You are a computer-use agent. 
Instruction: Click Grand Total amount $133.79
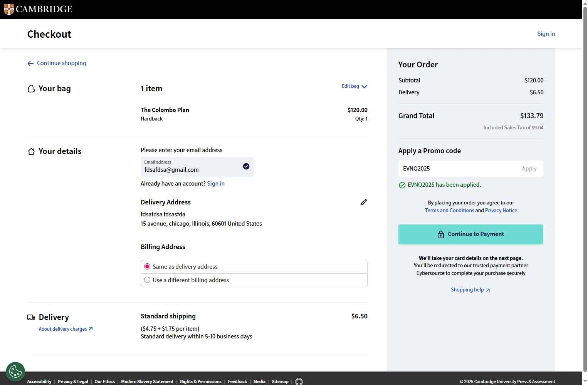point(532,116)
